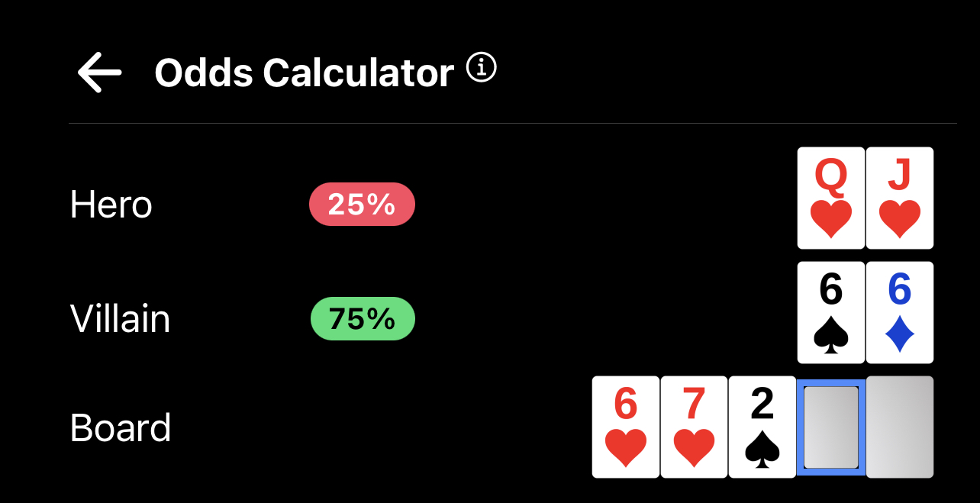Tap the Board row label
This screenshot has height=503, width=980.
pos(121,428)
